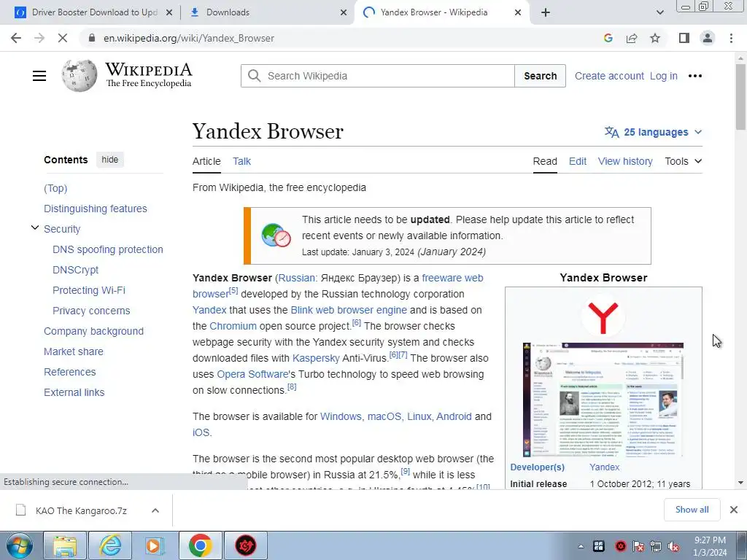The image size is (747, 560).
Task: Select the Article tab
Action: point(206,161)
